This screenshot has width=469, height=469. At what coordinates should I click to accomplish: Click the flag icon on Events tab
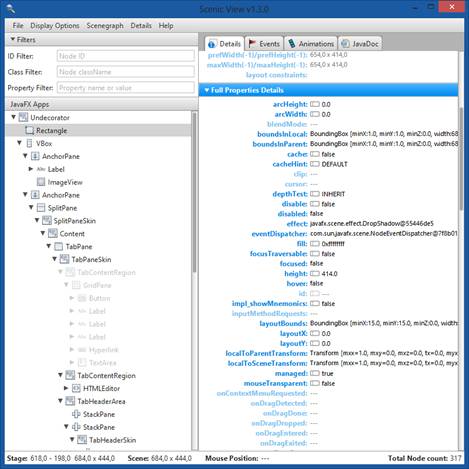(x=252, y=44)
